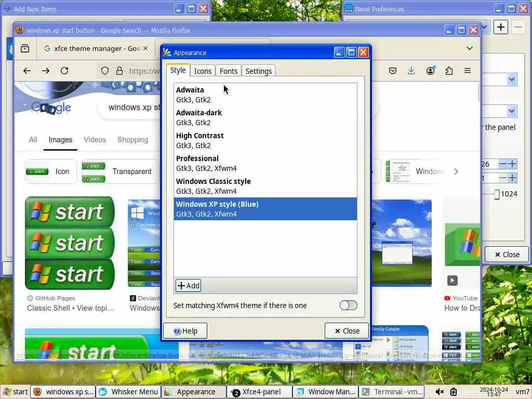Select Windows XP style (Blue) theme
Viewport: 532px width, 399px height.
(x=265, y=209)
